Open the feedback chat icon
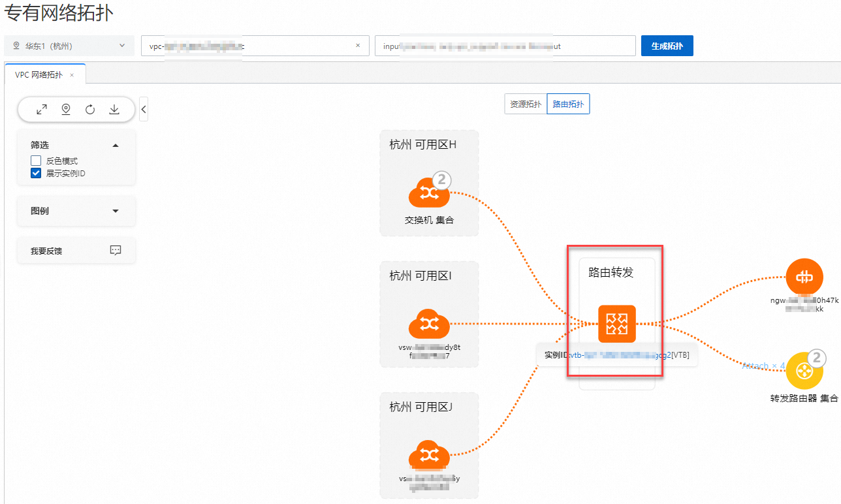This screenshot has width=841, height=504. tap(116, 250)
